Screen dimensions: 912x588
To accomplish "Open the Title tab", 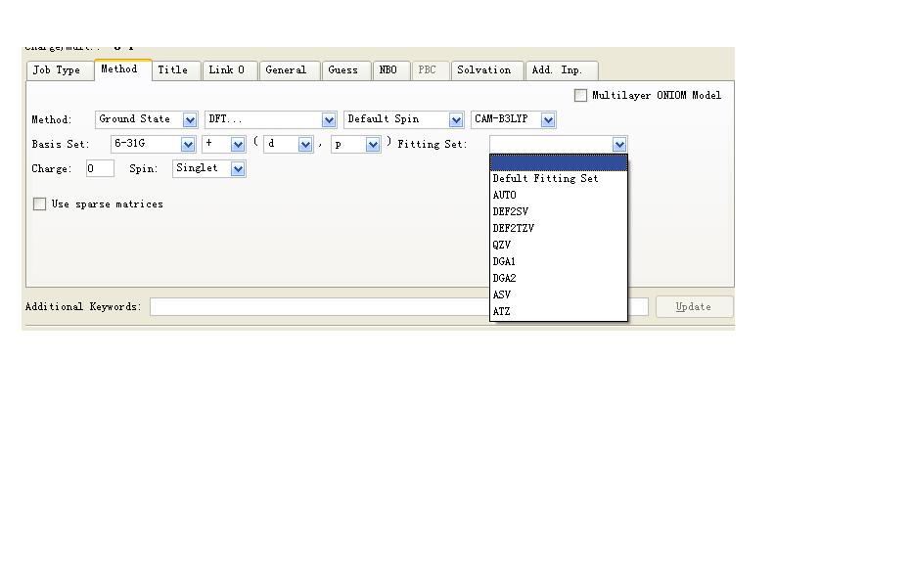I will (x=177, y=70).
